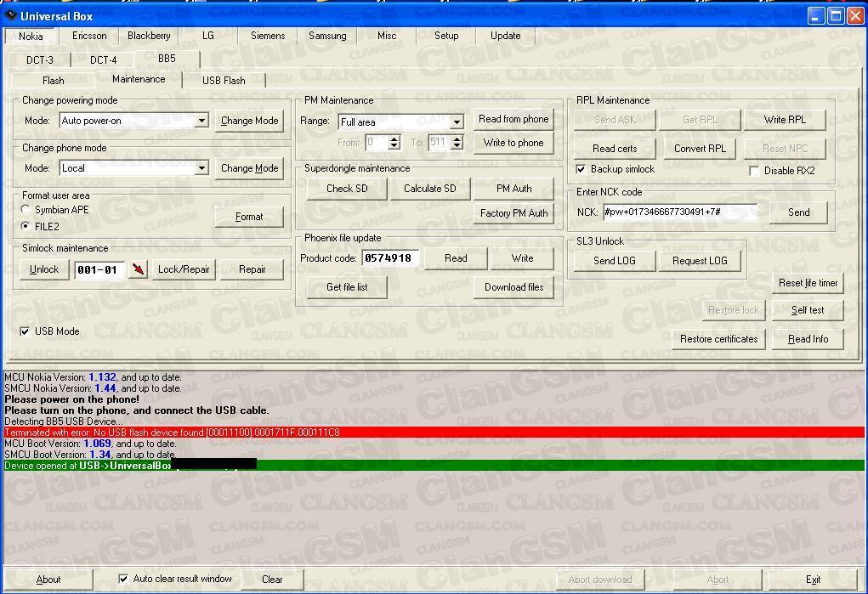The height and width of the screenshot is (594, 868).
Task: Click Read from phone button
Action: click(513, 119)
